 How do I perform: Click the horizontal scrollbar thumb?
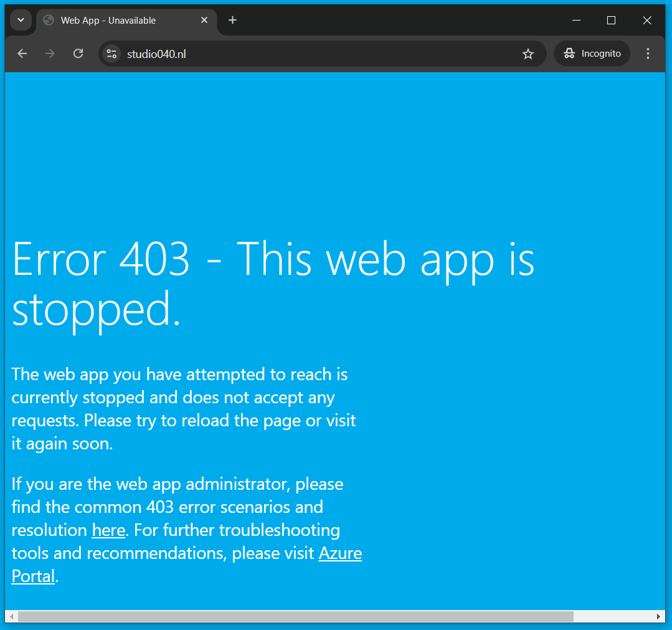tap(296, 616)
